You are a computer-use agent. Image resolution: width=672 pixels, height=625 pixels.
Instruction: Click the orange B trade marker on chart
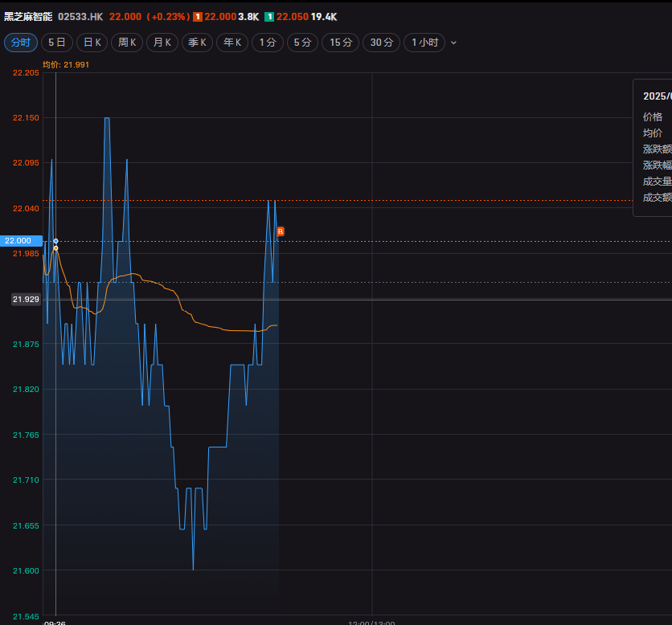(x=281, y=231)
